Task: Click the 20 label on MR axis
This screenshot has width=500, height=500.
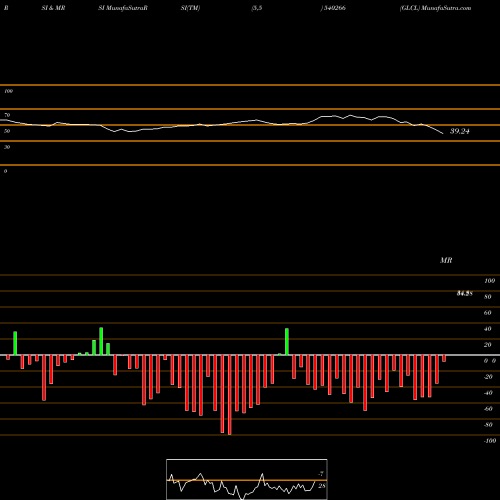Action: point(488,345)
